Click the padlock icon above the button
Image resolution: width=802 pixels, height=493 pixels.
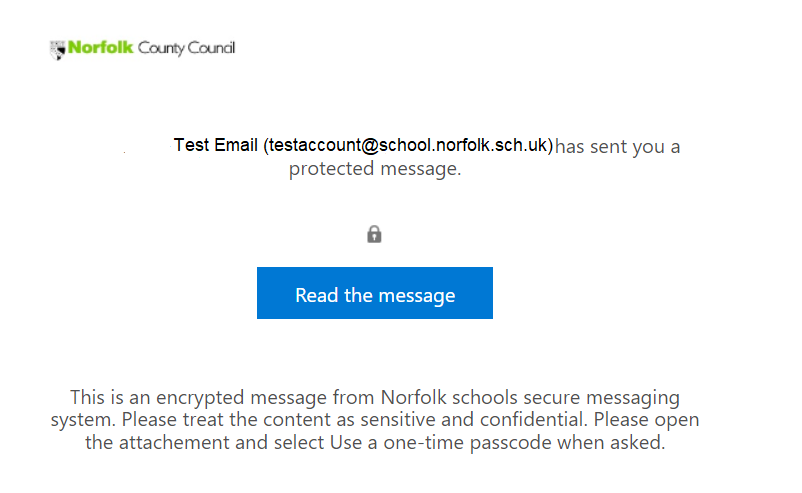coord(374,234)
